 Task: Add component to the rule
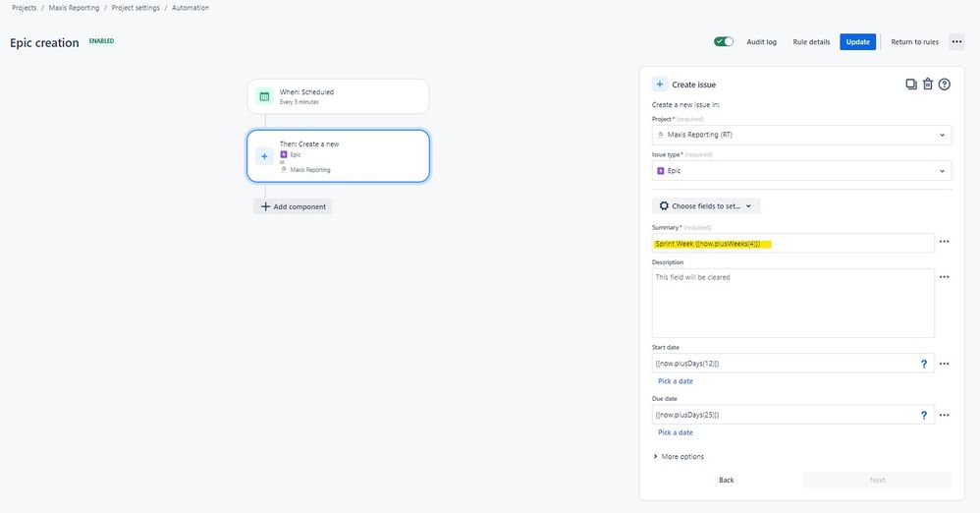[293, 206]
